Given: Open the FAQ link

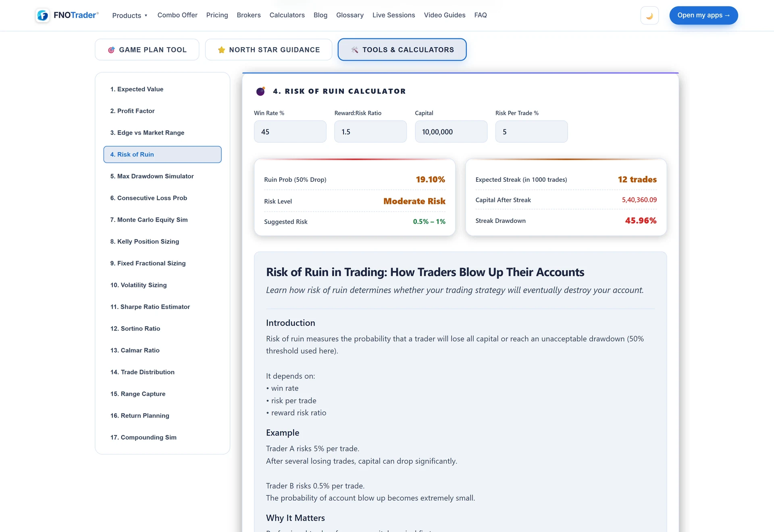Looking at the screenshot, I should click(x=481, y=15).
